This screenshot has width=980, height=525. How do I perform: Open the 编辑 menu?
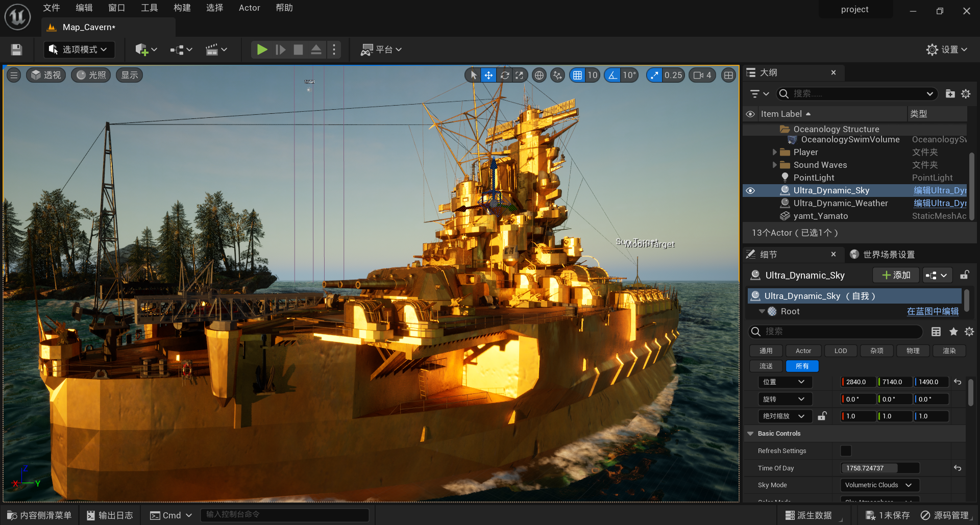[x=84, y=8]
